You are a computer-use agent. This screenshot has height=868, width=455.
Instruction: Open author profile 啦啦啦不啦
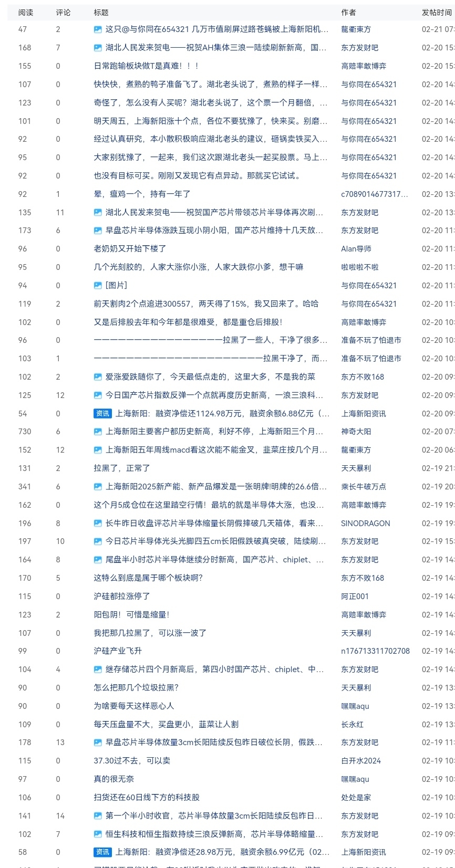pyautogui.click(x=360, y=267)
